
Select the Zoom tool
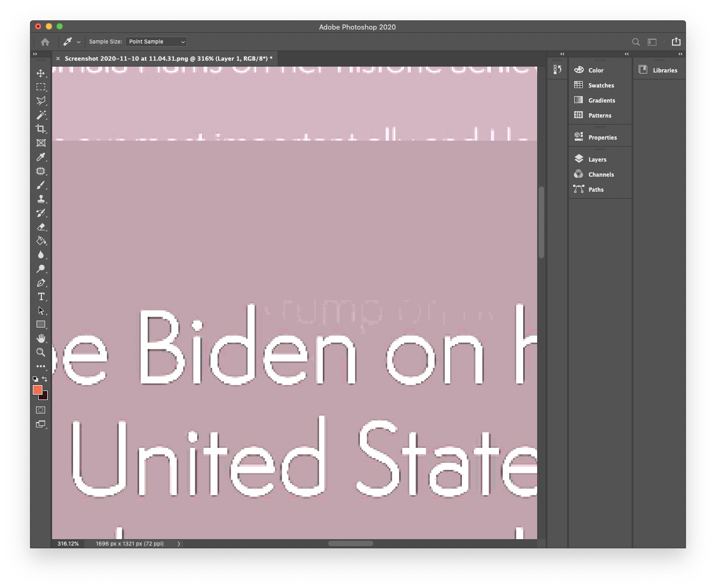41,352
